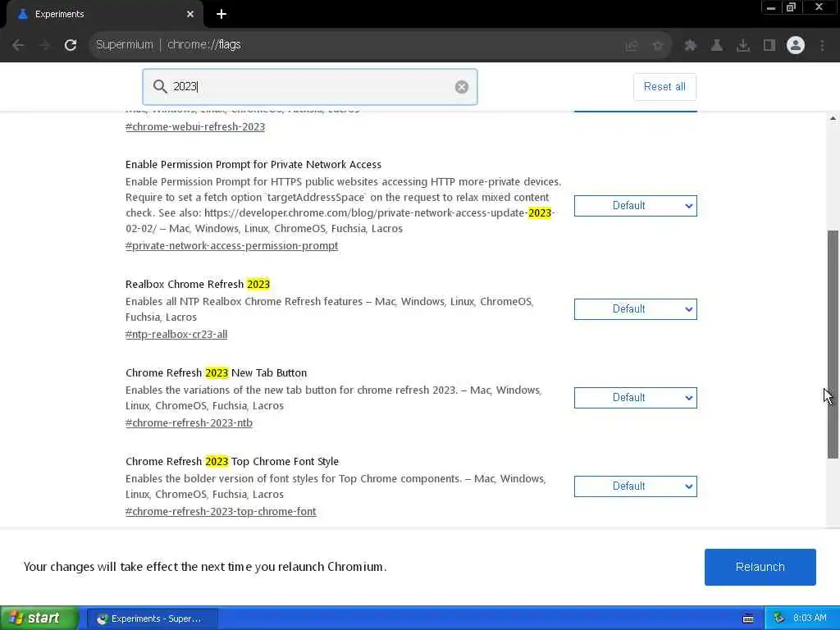Screen dimensions: 840x630
Task: Select the Experiments browser tab
Action: click(104, 15)
